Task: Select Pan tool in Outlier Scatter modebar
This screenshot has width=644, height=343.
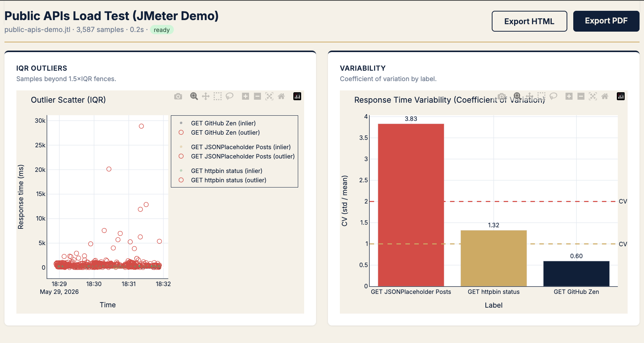Action: click(206, 96)
